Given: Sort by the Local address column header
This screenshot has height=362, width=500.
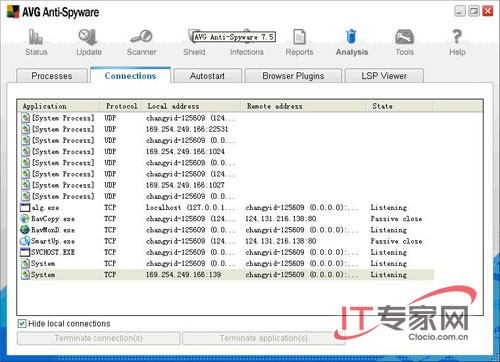Looking at the screenshot, I should click(191, 106).
